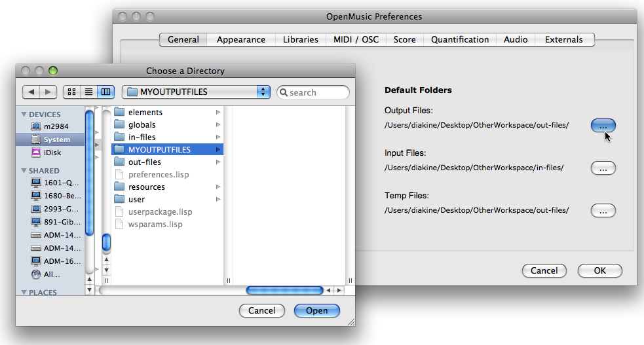The height and width of the screenshot is (345, 644).
Task: Click the sidebar vertical scrollbar thumb
Action: coord(89,173)
